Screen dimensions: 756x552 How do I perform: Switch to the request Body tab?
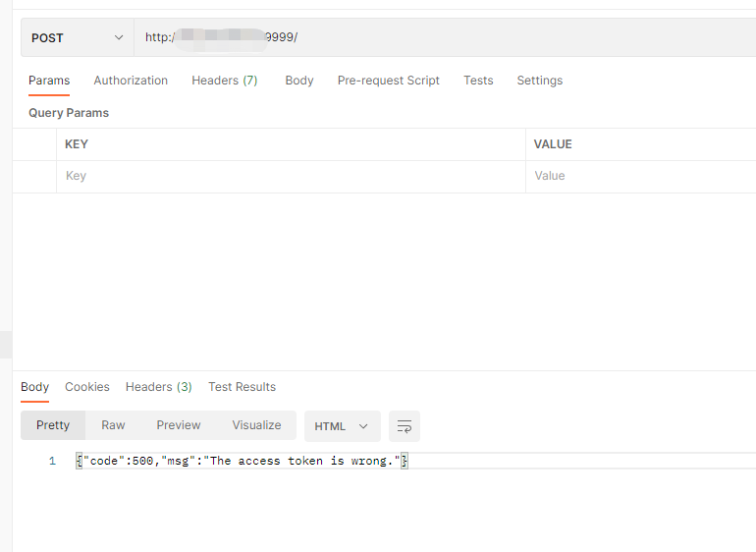click(299, 81)
